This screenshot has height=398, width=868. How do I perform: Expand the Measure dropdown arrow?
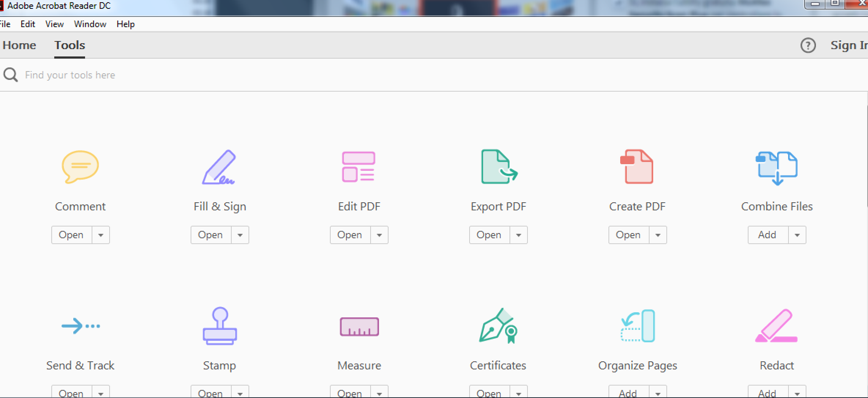click(379, 392)
